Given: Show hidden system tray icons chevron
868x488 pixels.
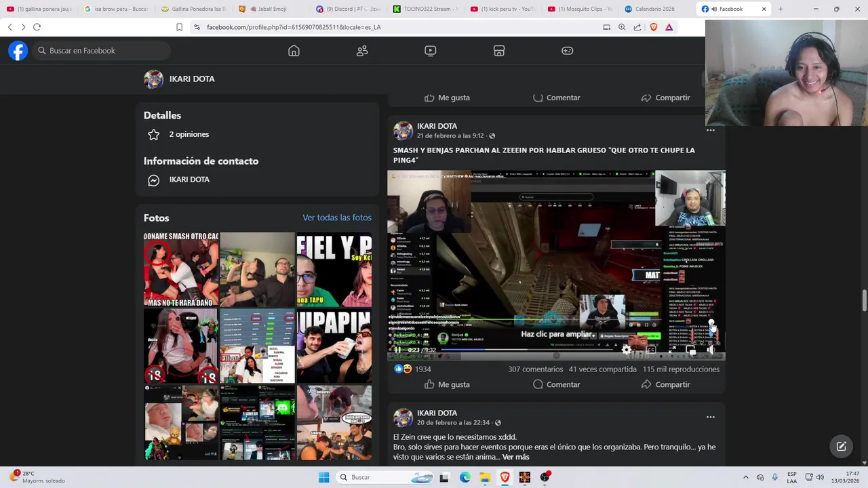Looking at the screenshot, I should (746, 477).
